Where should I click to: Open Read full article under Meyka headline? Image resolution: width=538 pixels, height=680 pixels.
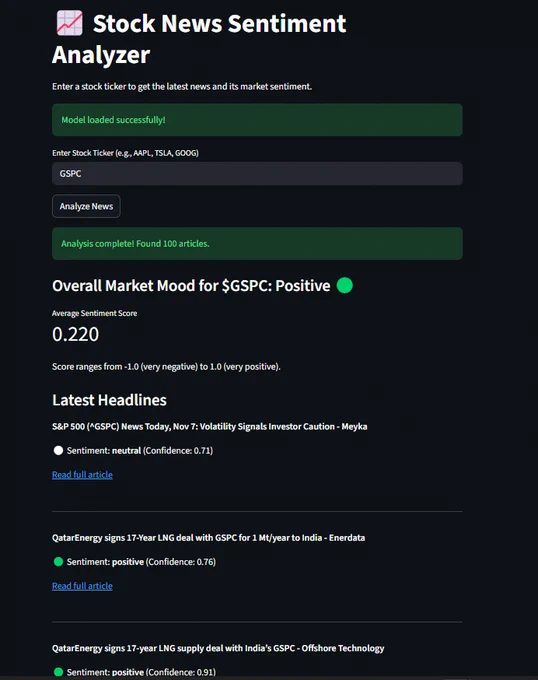(x=82, y=474)
